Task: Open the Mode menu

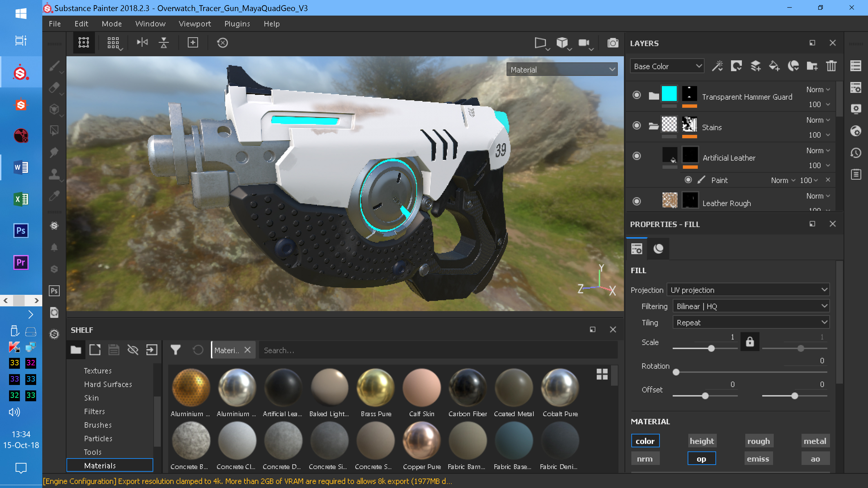Action: pyautogui.click(x=111, y=23)
